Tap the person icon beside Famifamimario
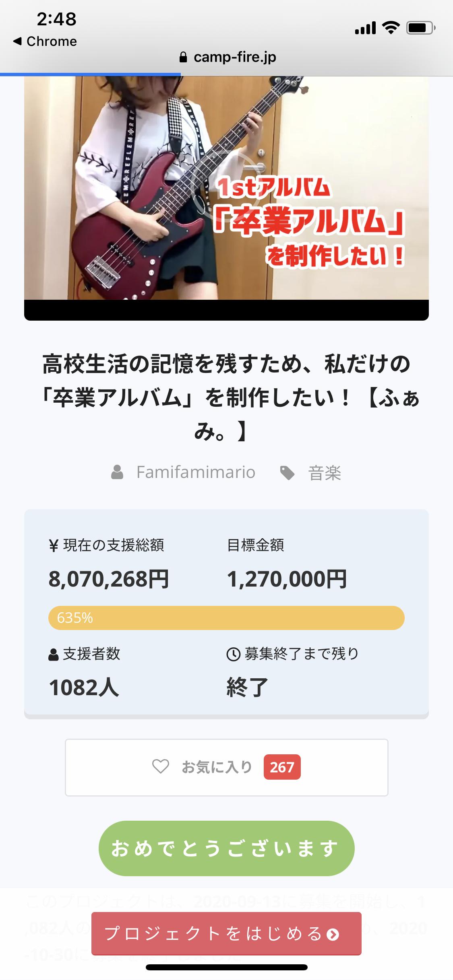The image size is (453, 980). (x=117, y=472)
